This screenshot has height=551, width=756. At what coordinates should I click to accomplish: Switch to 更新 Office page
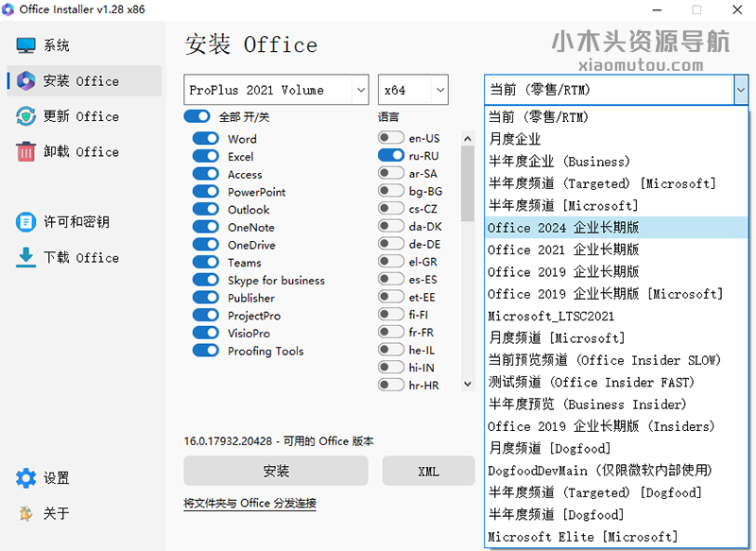pyautogui.click(x=84, y=116)
